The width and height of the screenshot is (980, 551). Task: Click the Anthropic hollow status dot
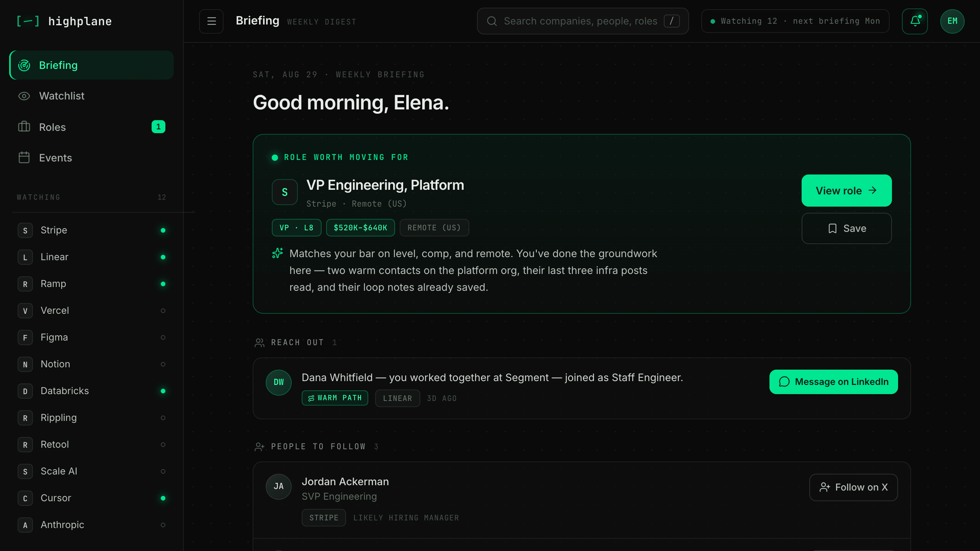(163, 525)
